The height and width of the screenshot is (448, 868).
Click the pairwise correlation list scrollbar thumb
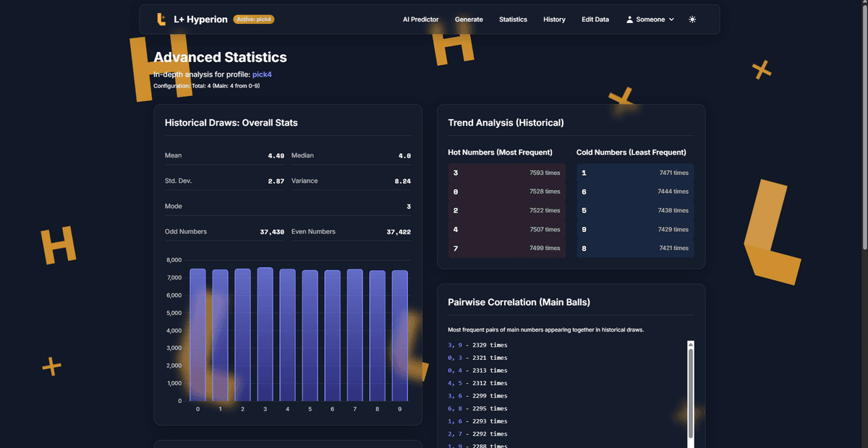[x=691, y=390]
